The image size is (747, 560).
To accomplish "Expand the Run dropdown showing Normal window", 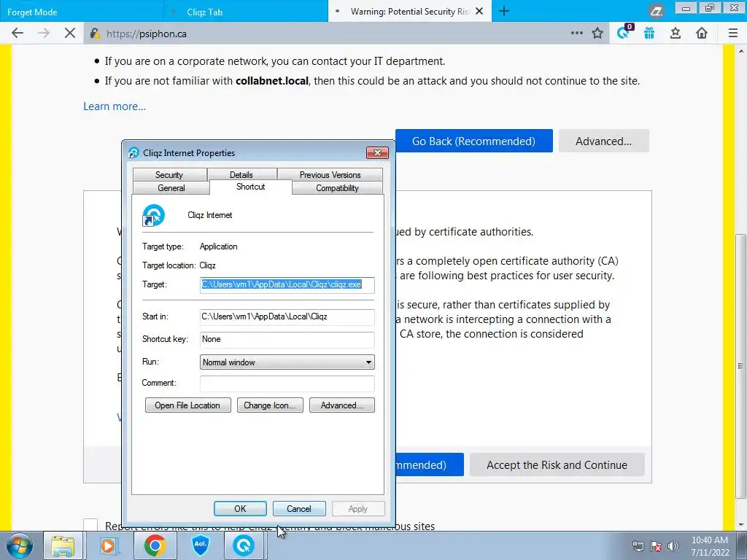I will tap(287, 362).
